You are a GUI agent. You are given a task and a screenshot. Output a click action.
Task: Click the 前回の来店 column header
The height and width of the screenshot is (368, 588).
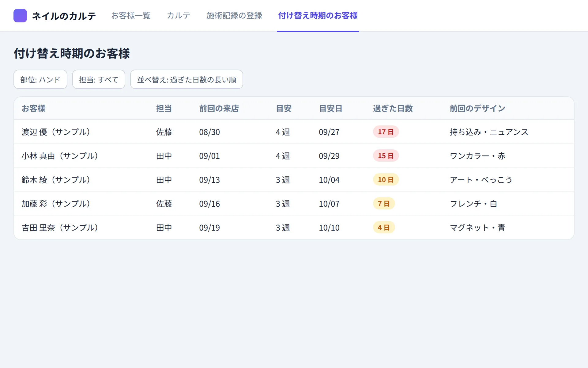tap(219, 108)
